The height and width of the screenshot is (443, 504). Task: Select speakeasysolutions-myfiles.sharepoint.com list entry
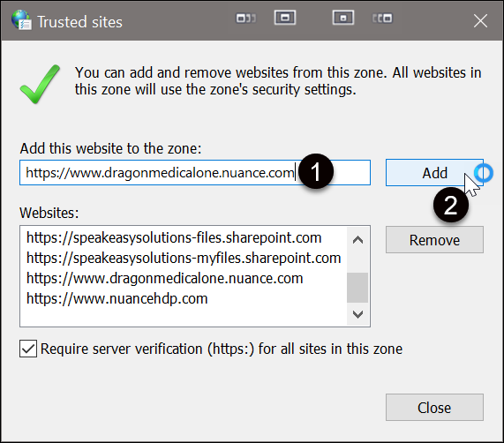(x=184, y=259)
